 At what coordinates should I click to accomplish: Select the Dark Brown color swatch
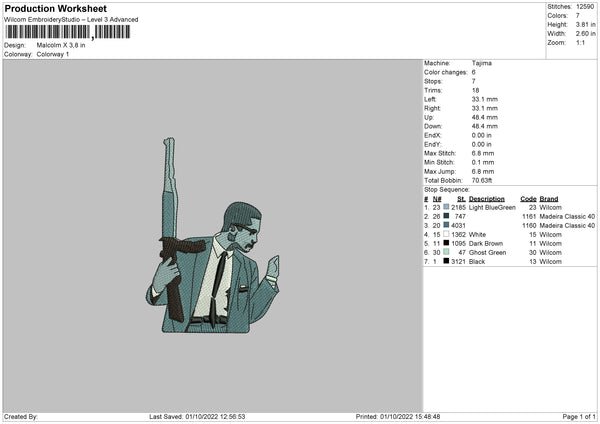tap(446, 243)
